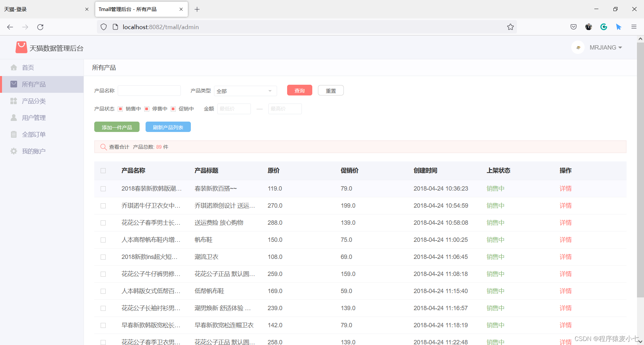Click the magnifier icon beside 查看合计
The height and width of the screenshot is (345, 644).
pyautogui.click(x=103, y=147)
